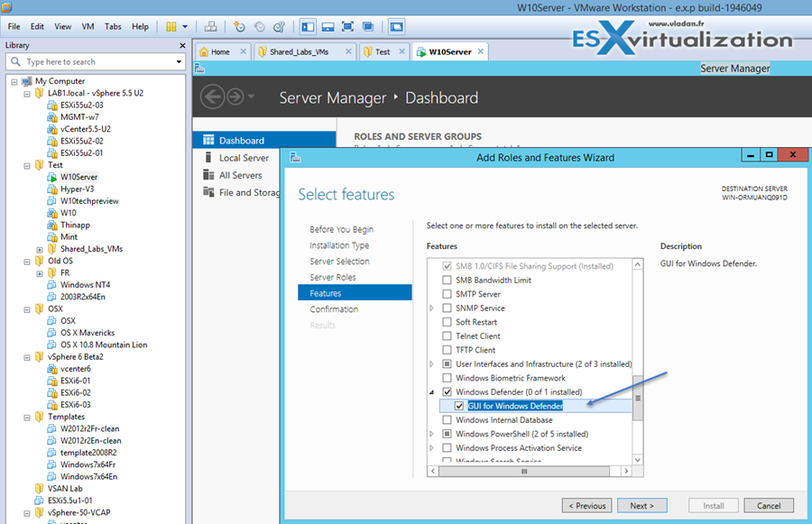Open the File menu
The image size is (812, 524).
[x=14, y=26]
